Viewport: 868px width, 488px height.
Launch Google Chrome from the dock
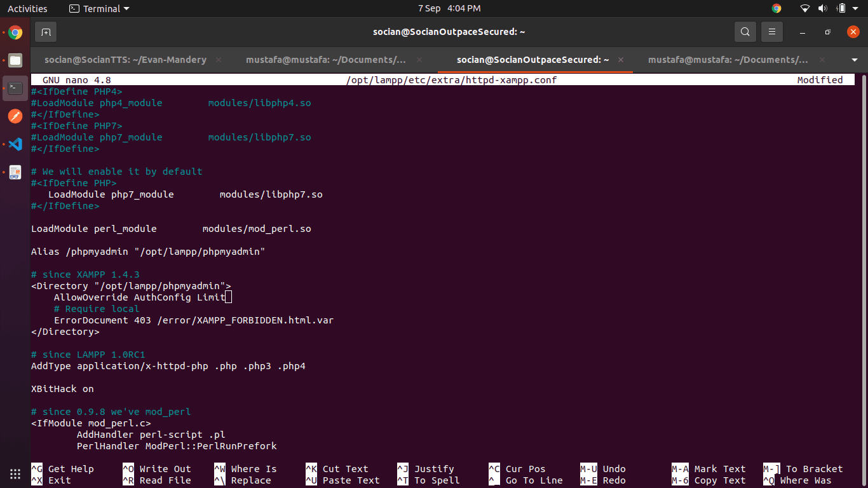click(15, 33)
